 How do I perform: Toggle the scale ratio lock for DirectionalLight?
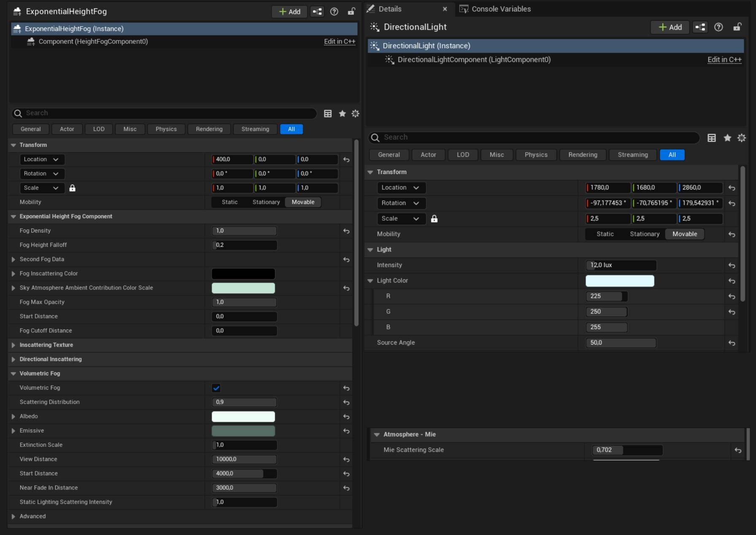(x=434, y=219)
